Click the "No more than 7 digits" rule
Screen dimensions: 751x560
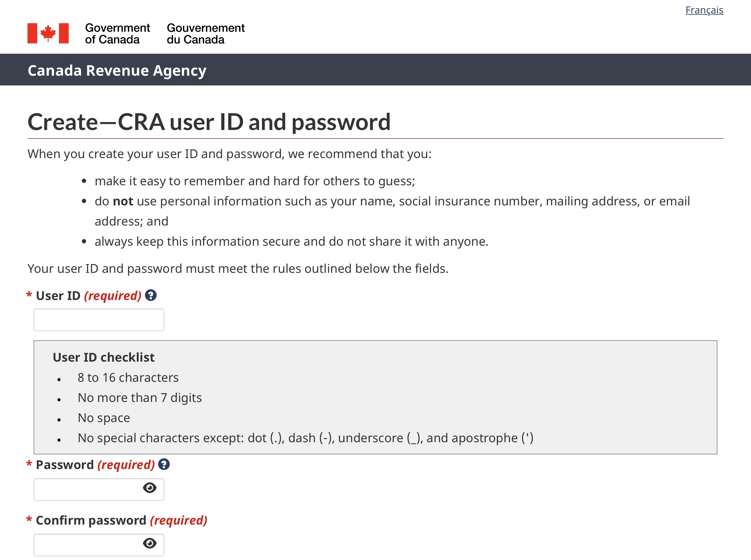click(139, 398)
